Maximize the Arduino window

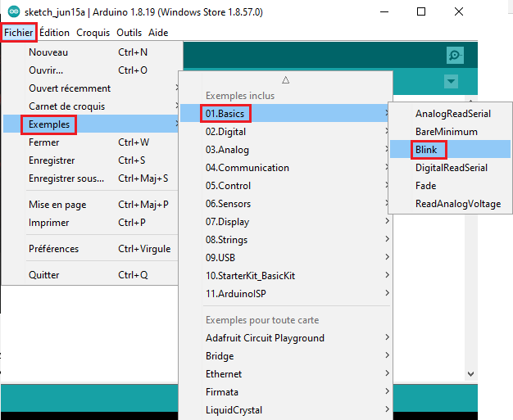[421, 11]
